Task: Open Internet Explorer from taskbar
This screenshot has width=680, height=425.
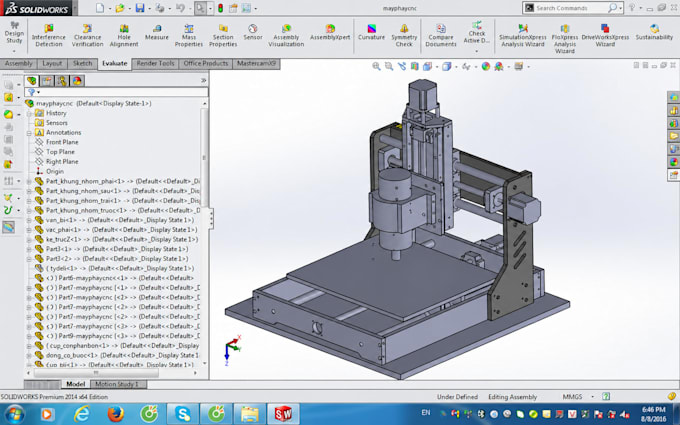Action: (x=81, y=414)
